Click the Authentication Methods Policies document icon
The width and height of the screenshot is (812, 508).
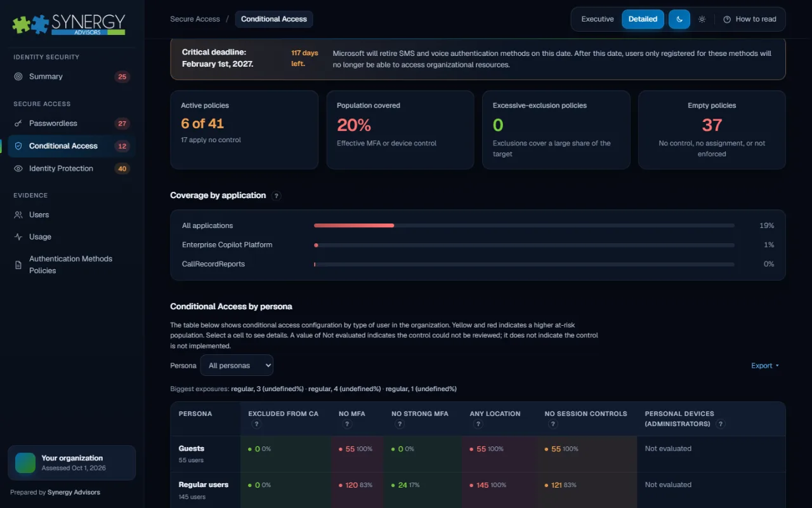click(18, 265)
